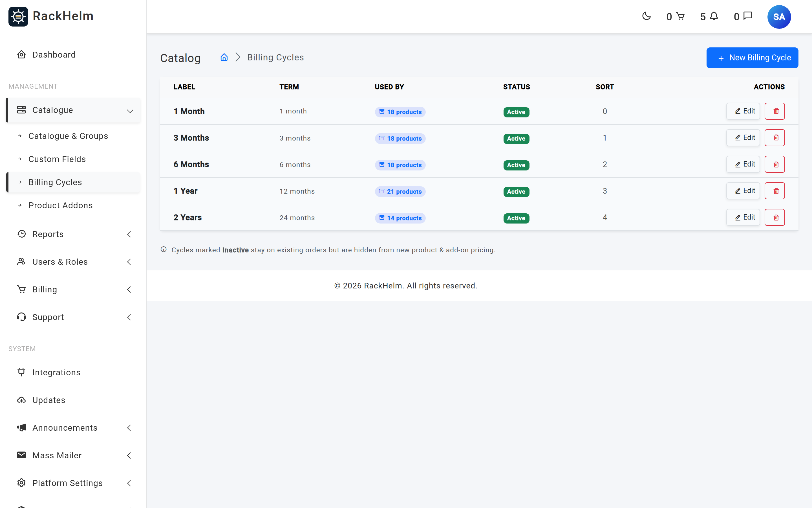
Task: Open notifications bell icon
Action: [x=714, y=16]
